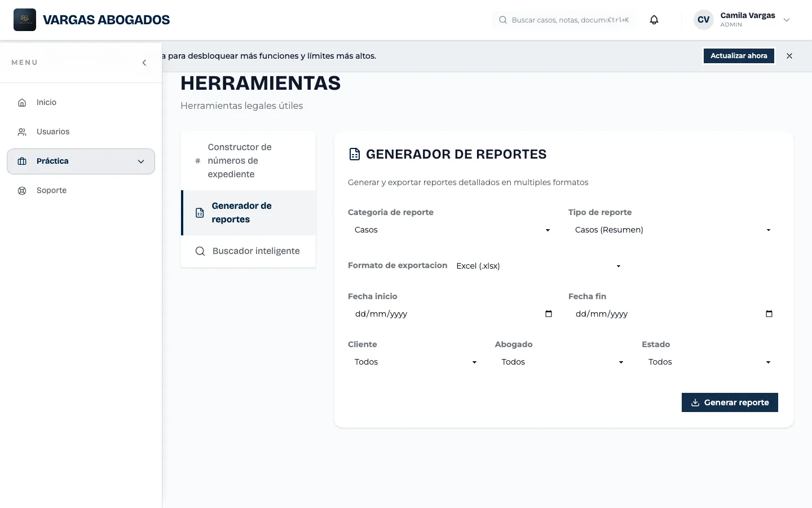
Task: Select Constructor de números de expediente tool
Action: [x=248, y=161]
